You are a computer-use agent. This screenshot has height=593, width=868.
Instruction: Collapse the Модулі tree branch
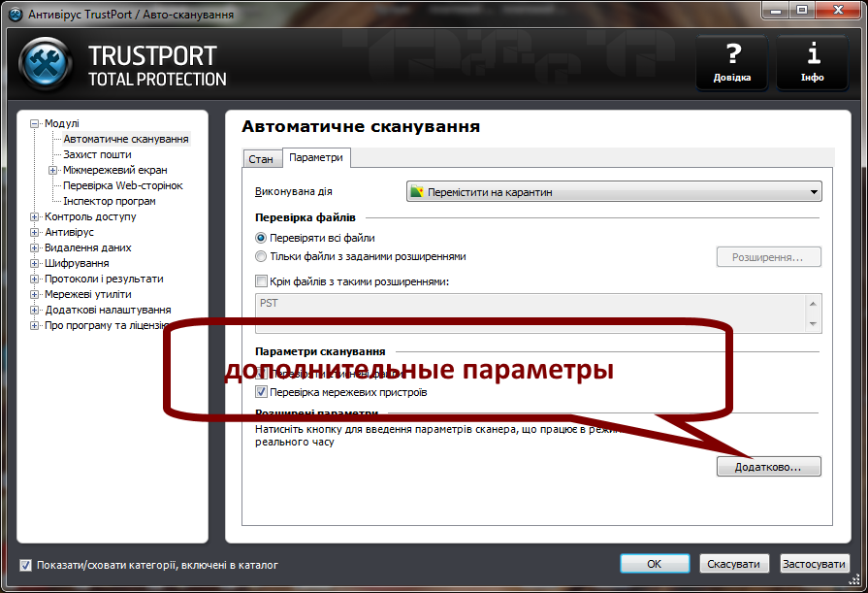click(32, 123)
